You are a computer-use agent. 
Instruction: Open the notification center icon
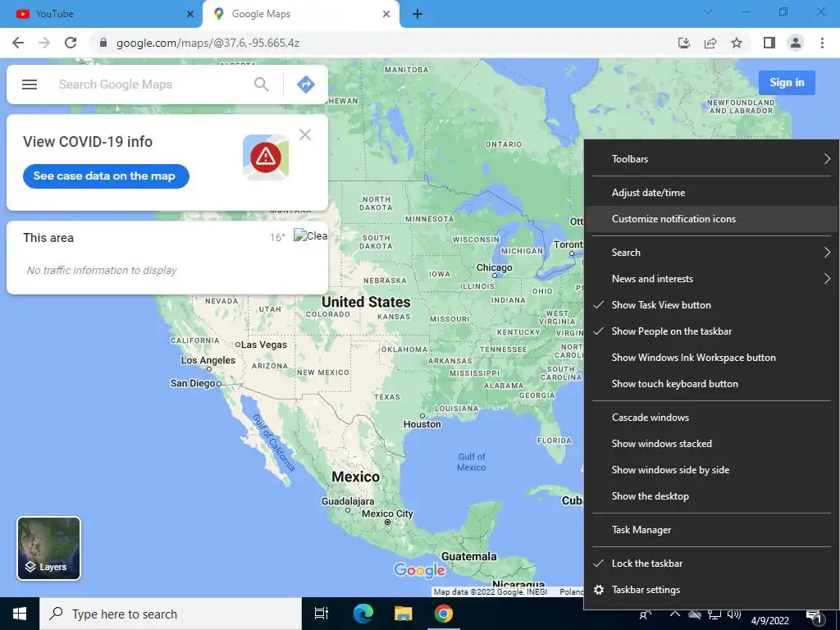click(815, 617)
